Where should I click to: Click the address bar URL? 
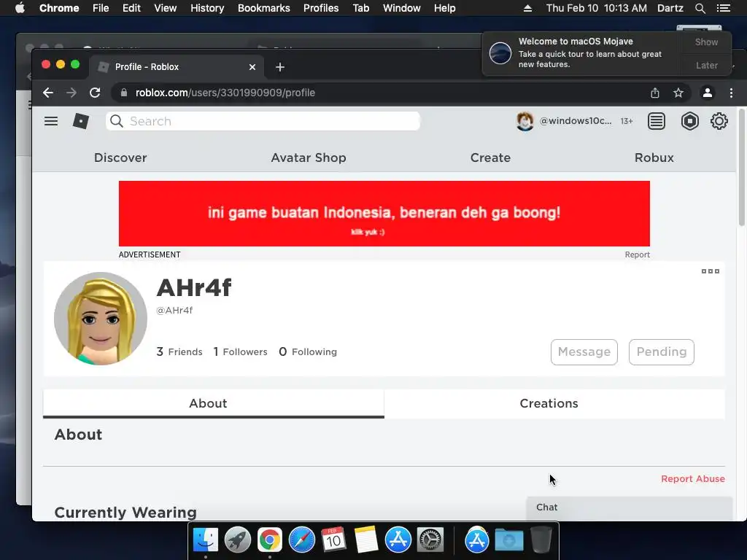click(225, 93)
